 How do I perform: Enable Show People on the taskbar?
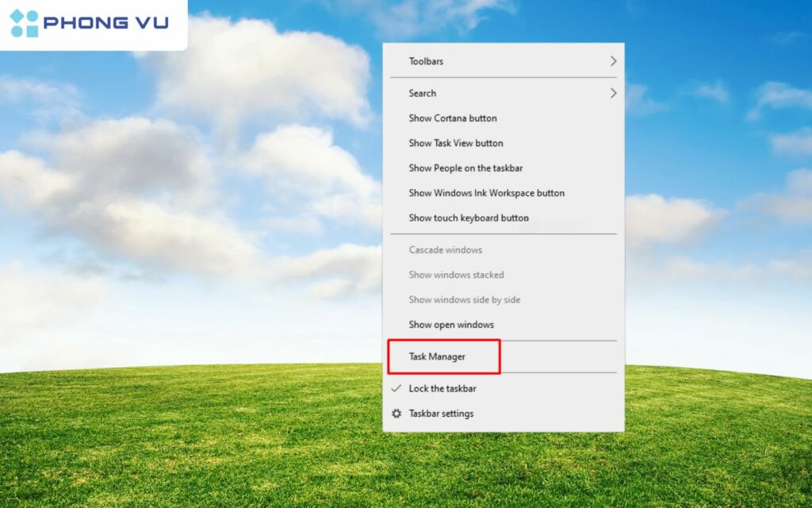point(465,168)
